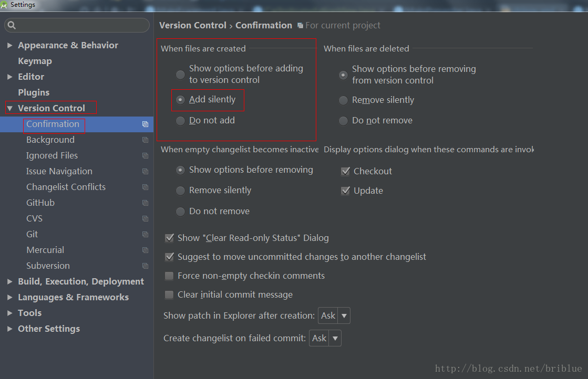588x379 pixels.
Task: Choose the 'Do not add' option
Action: tap(180, 121)
